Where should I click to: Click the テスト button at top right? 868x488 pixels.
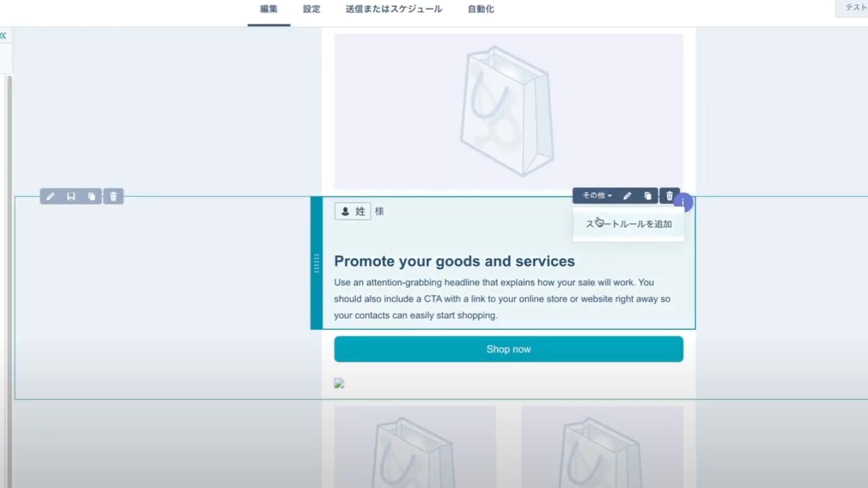(x=853, y=8)
